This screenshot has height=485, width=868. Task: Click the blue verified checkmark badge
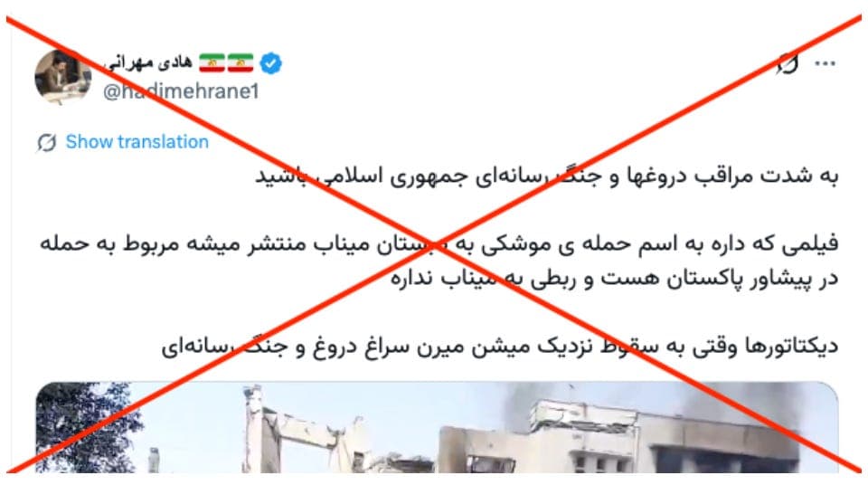[270, 63]
